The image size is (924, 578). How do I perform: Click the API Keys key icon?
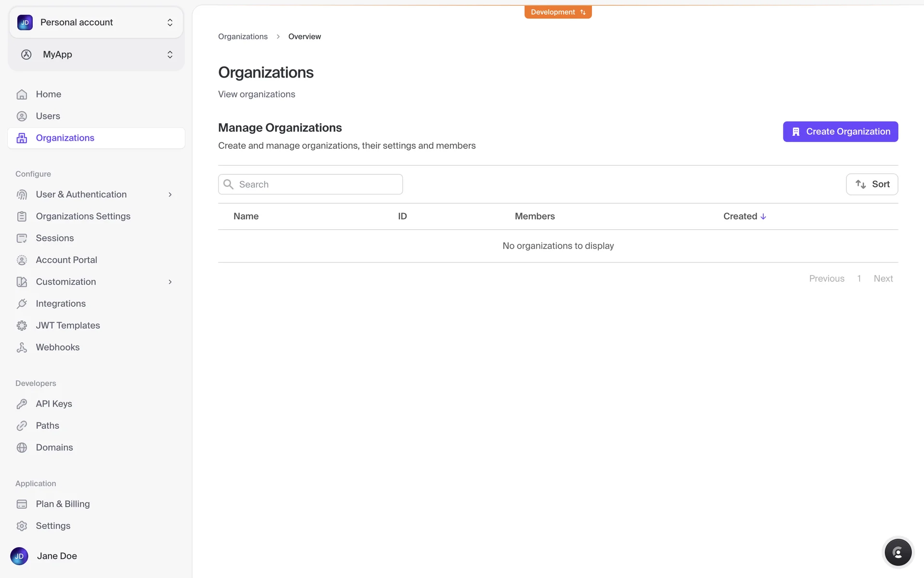coord(22,404)
